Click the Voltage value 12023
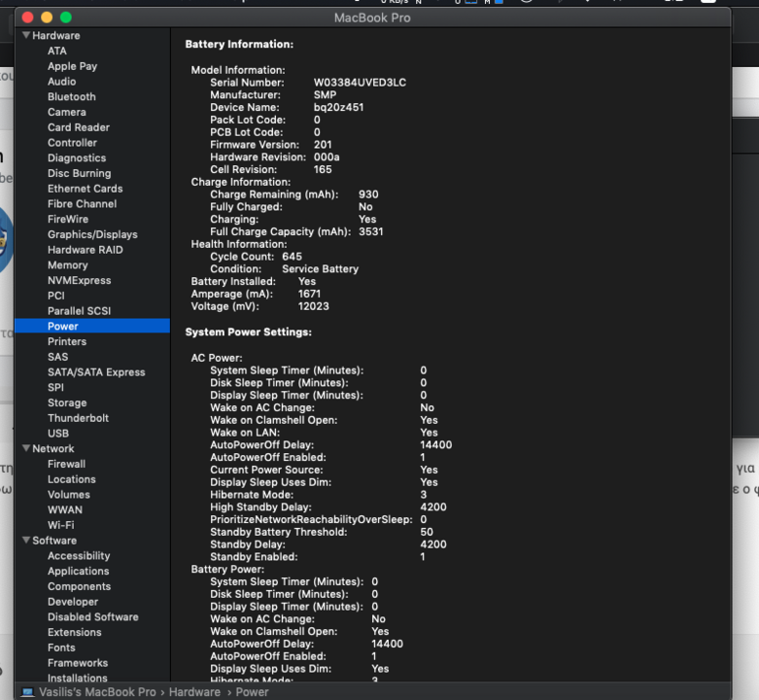Viewport: 759px width, 700px height. (x=313, y=306)
